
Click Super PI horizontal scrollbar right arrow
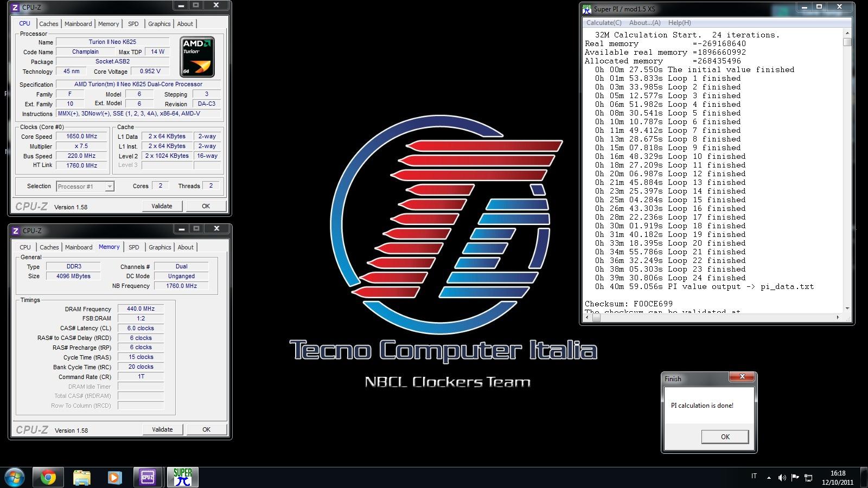(x=838, y=318)
